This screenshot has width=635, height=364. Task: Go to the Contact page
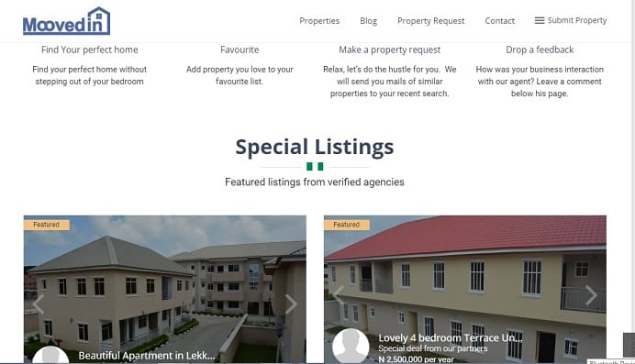pyautogui.click(x=500, y=20)
